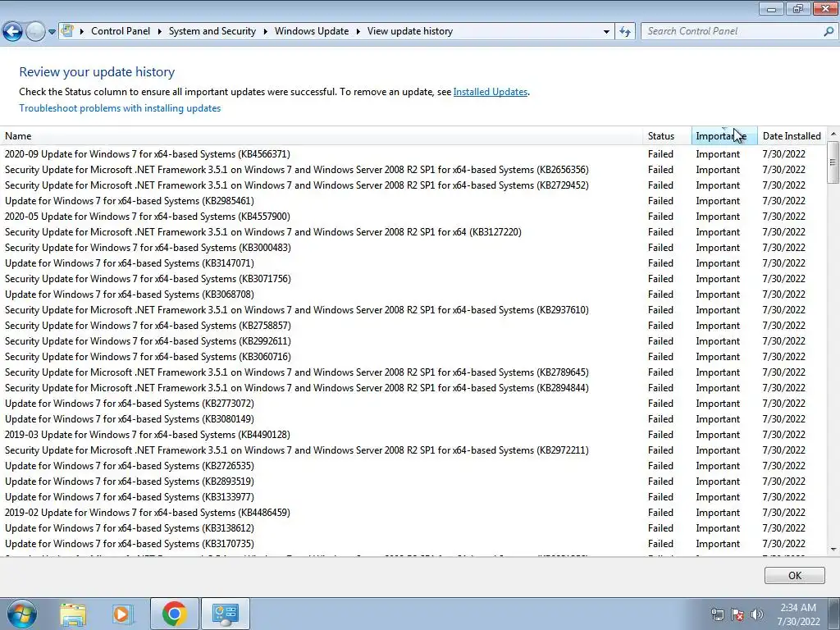
Task: Go to Control Panel breadcrumb
Action: [x=121, y=31]
